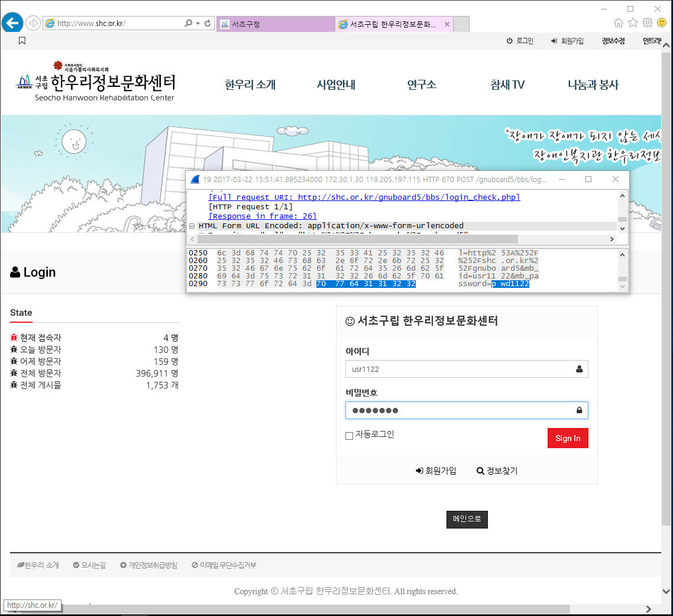Screen dimensions: 673x616
Task: Click the smiley feedback icon
Action: (x=662, y=22)
